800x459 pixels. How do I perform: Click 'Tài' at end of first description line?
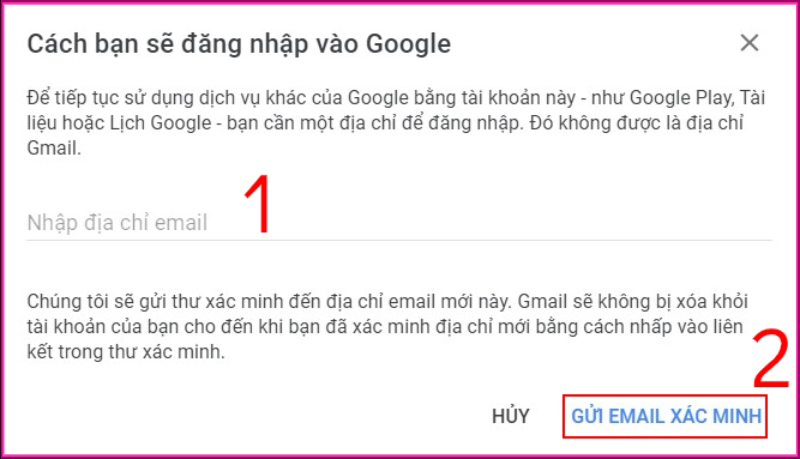point(753,97)
